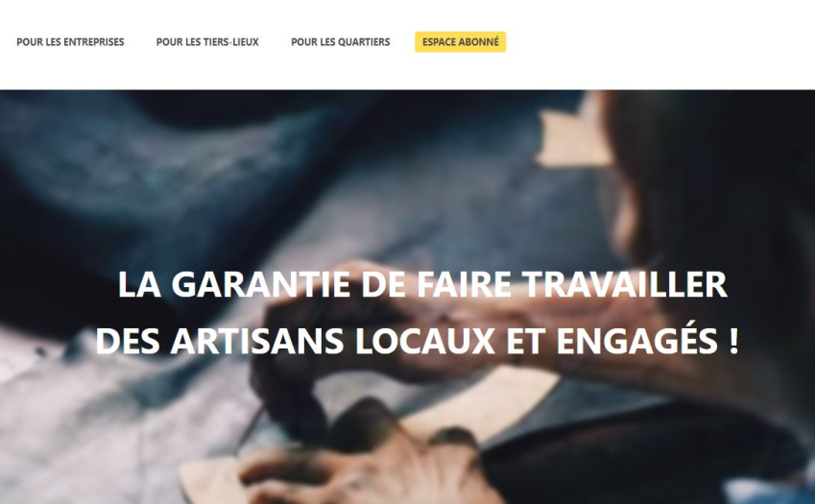815x504 pixels.
Task: Go to Pour les quartiers section
Action: 341,42
